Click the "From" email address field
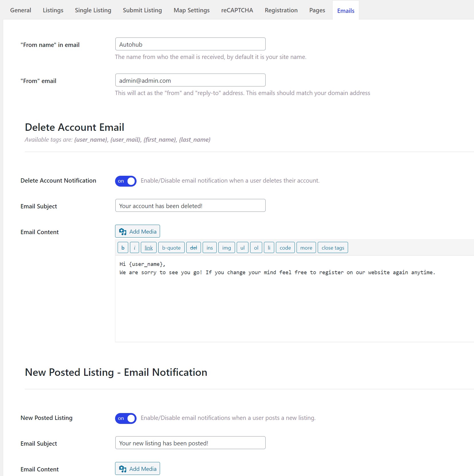Screen dimensions: 474x476 point(190,80)
